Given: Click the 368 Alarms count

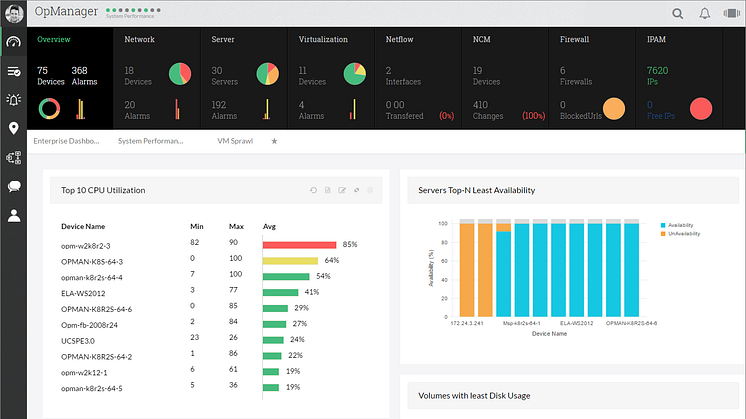Looking at the screenshot, I should coord(84,76).
